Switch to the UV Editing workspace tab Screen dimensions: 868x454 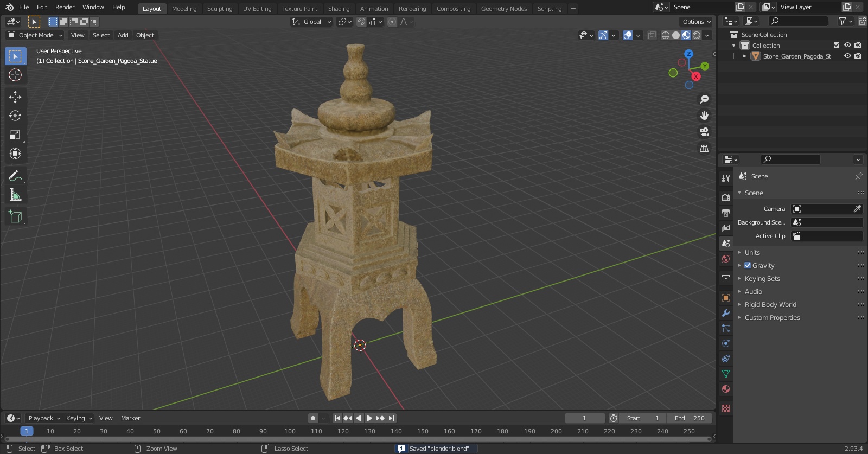point(257,9)
